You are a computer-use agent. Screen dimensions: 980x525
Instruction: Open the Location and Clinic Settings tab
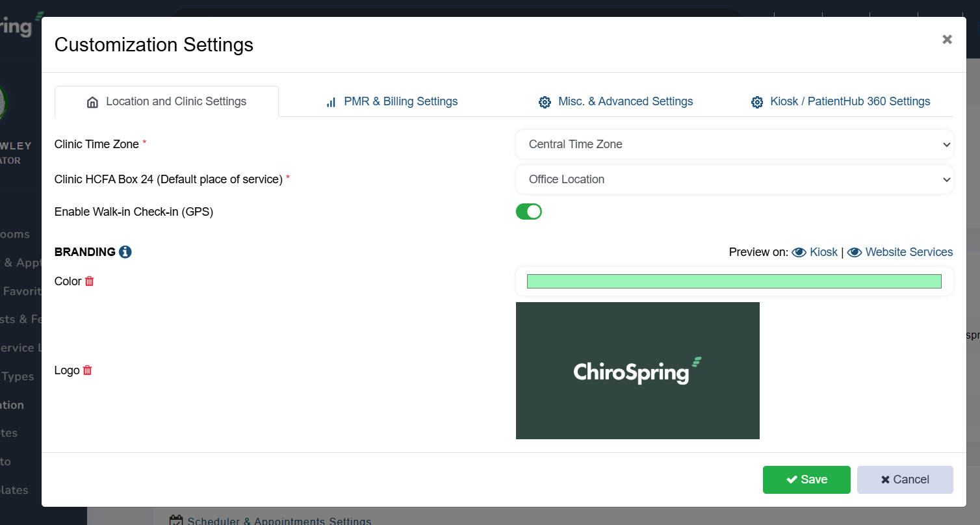click(166, 101)
